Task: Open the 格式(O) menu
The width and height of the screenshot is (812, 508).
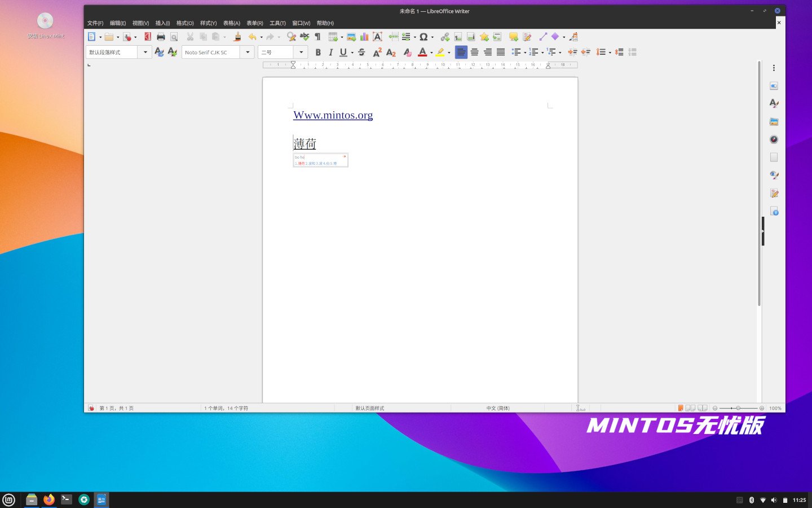Action: pos(185,23)
